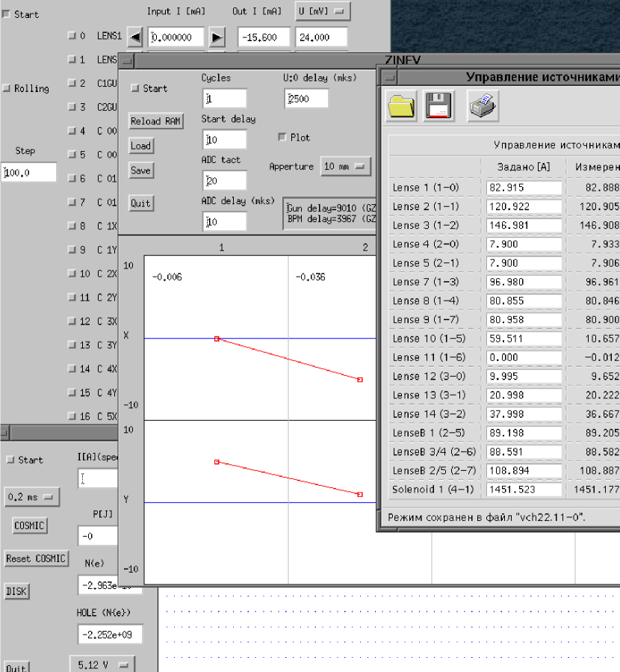Click the open folder icon
Image resolution: width=620 pixels, height=672 pixels.
pos(402,106)
